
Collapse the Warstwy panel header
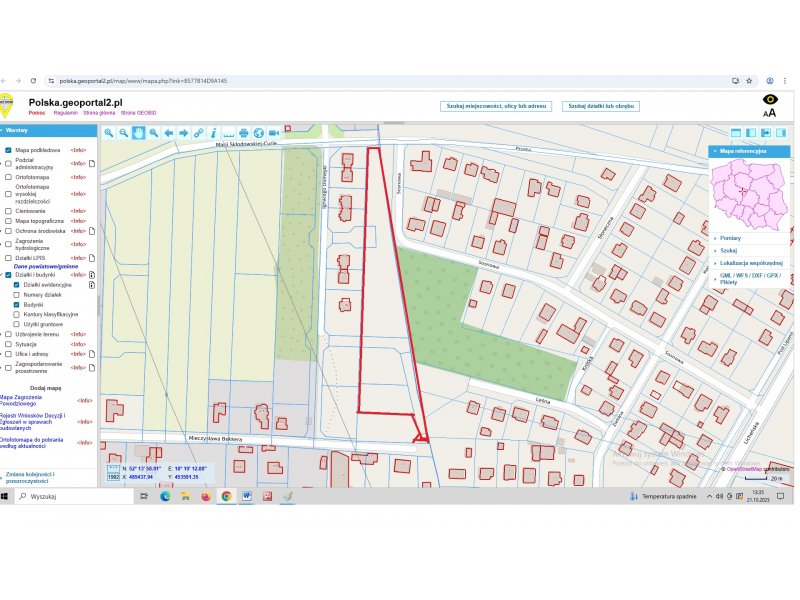pos(16,130)
